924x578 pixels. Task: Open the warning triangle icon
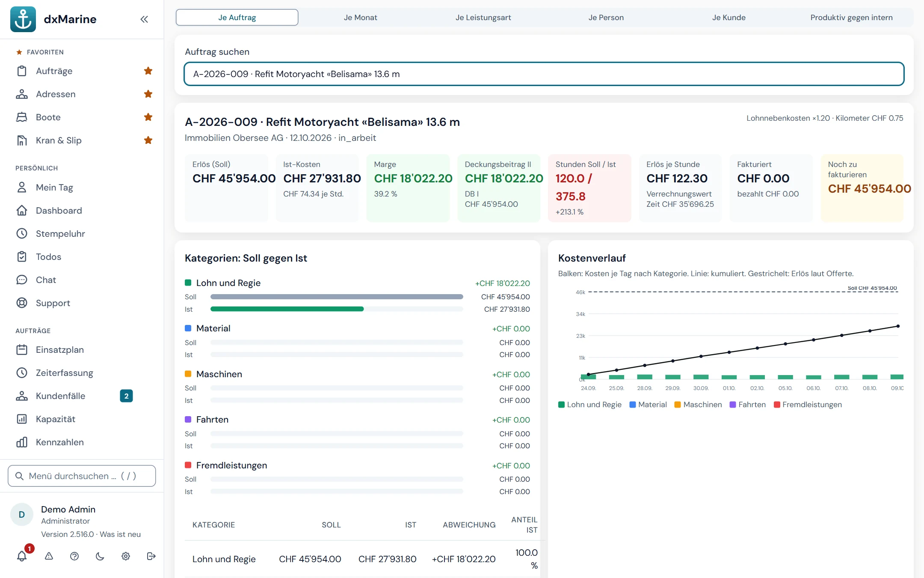pos(49,556)
